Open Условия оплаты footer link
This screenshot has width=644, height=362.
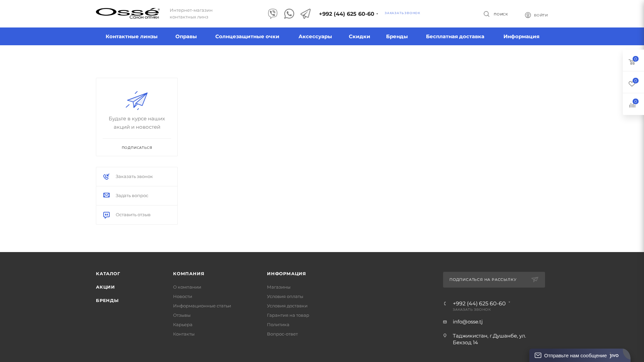[285, 297]
